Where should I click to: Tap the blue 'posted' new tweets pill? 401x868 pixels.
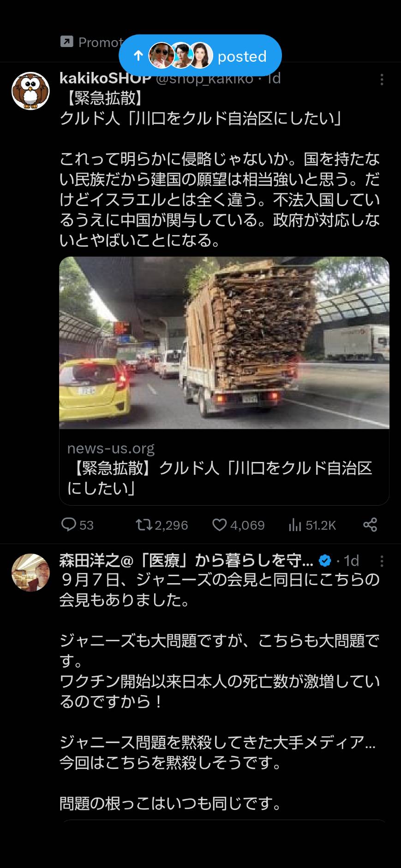200,56
